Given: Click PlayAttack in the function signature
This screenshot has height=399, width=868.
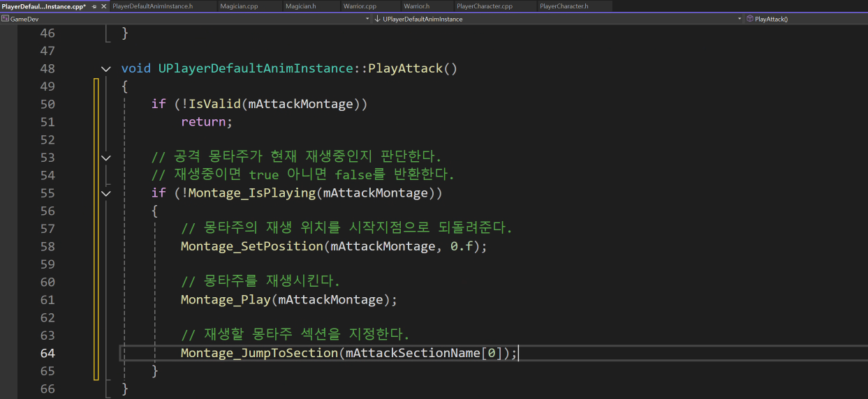Looking at the screenshot, I should point(406,68).
